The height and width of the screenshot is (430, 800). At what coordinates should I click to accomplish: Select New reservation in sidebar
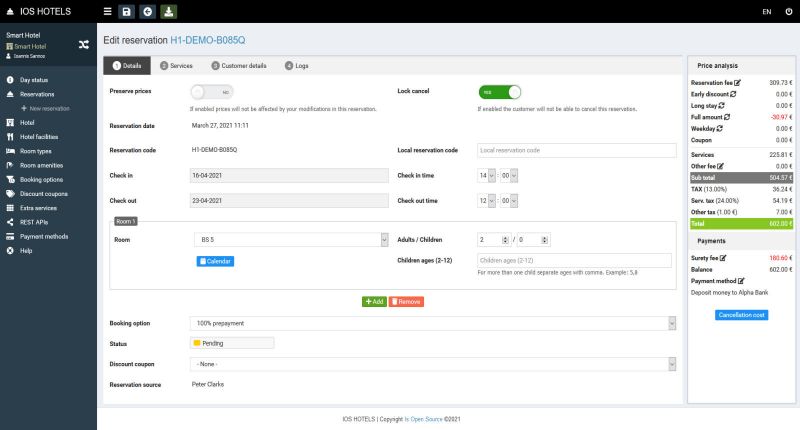point(48,109)
